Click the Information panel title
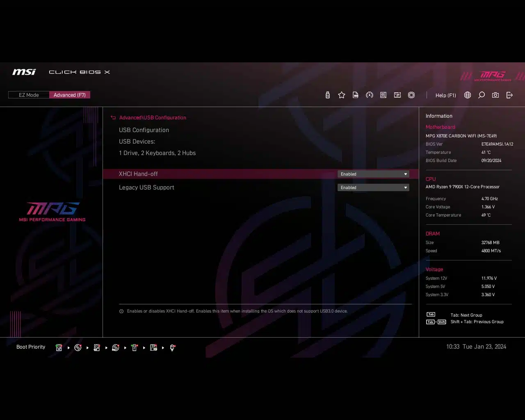The height and width of the screenshot is (420, 525). (x=439, y=116)
